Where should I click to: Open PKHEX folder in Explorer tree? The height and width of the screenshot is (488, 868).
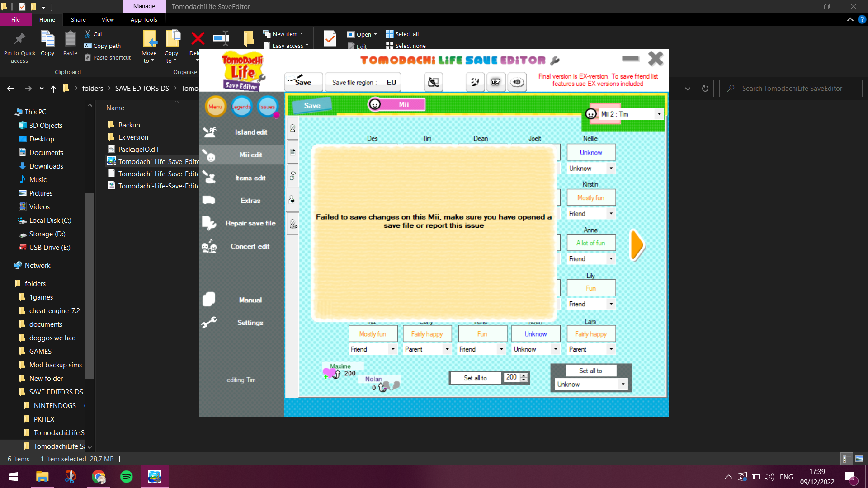point(44,419)
